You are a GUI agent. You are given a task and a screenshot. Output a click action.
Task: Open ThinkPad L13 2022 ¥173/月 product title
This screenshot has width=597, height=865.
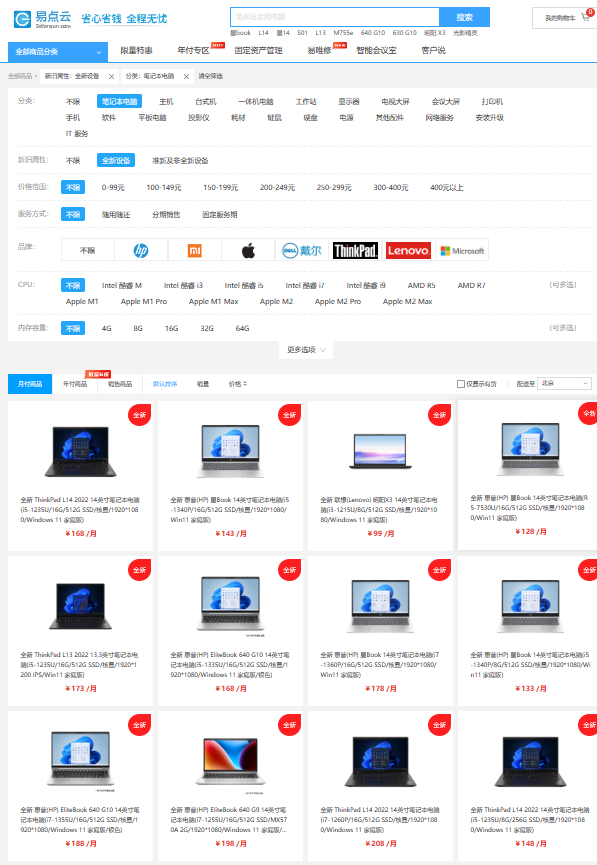79,665
